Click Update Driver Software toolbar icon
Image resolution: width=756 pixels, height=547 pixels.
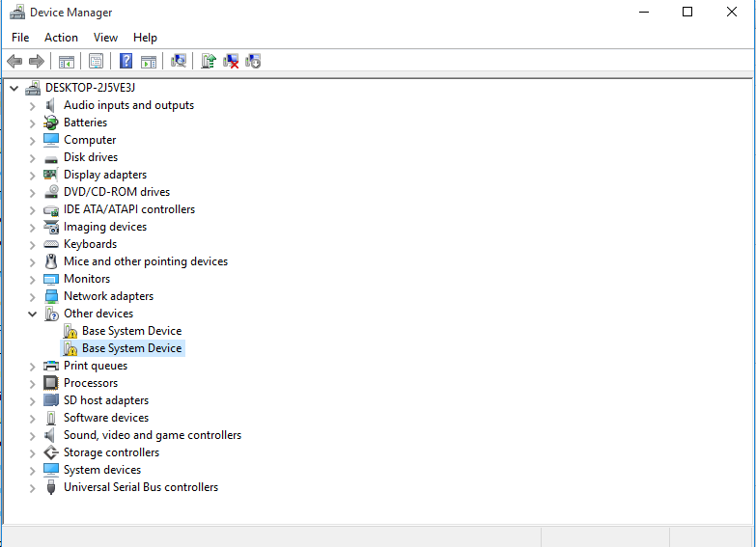tap(209, 61)
